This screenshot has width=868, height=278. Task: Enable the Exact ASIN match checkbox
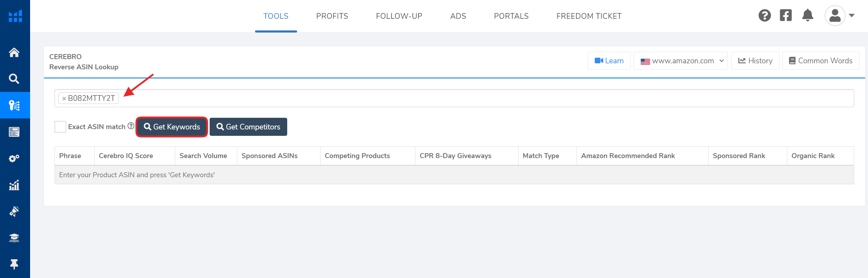pos(61,127)
